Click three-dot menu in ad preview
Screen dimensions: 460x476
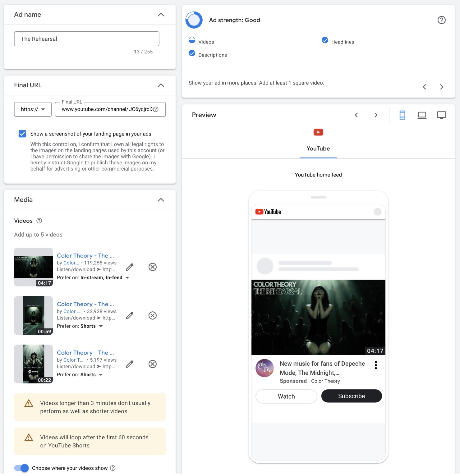tap(376, 365)
